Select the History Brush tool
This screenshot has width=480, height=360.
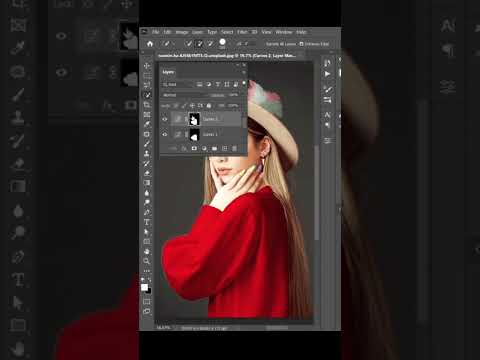pyautogui.click(x=147, y=163)
